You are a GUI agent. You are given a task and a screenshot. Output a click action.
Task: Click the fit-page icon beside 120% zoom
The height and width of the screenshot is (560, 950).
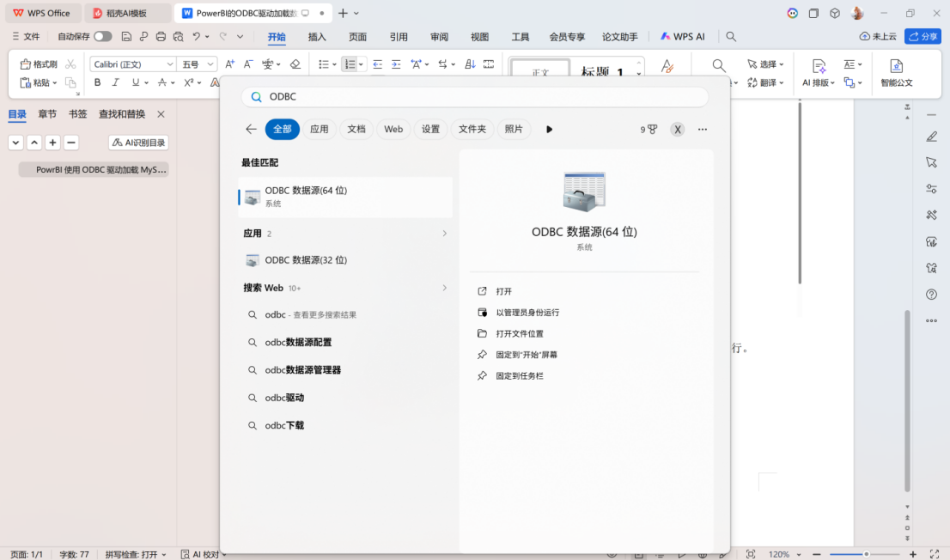tap(750, 554)
